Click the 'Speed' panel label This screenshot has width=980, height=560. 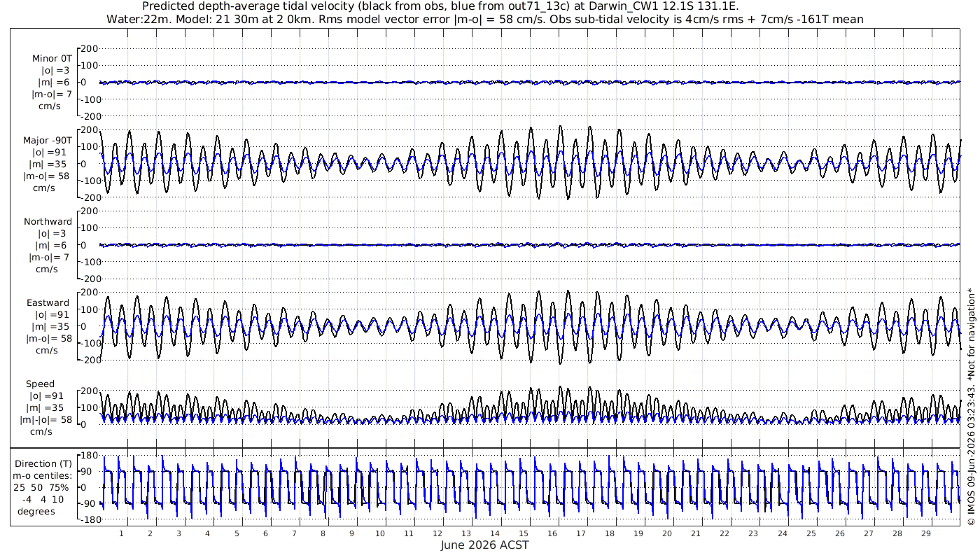[41, 384]
